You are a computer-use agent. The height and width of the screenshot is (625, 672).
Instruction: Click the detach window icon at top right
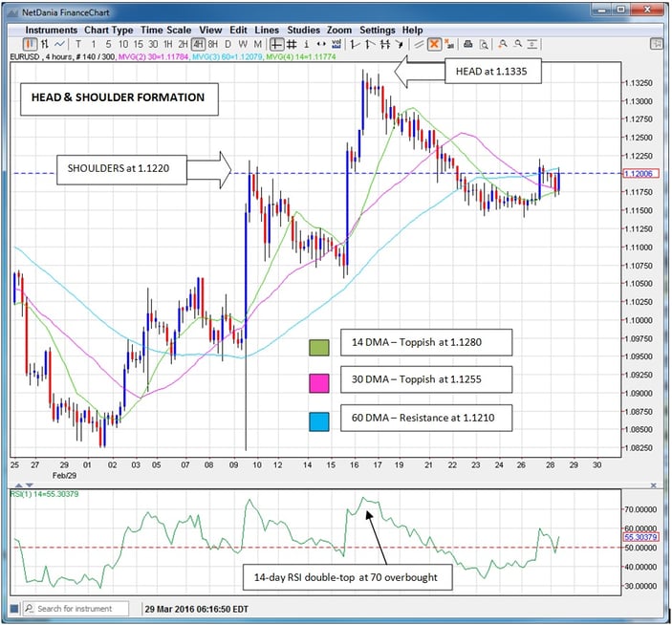[x=657, y=43]
